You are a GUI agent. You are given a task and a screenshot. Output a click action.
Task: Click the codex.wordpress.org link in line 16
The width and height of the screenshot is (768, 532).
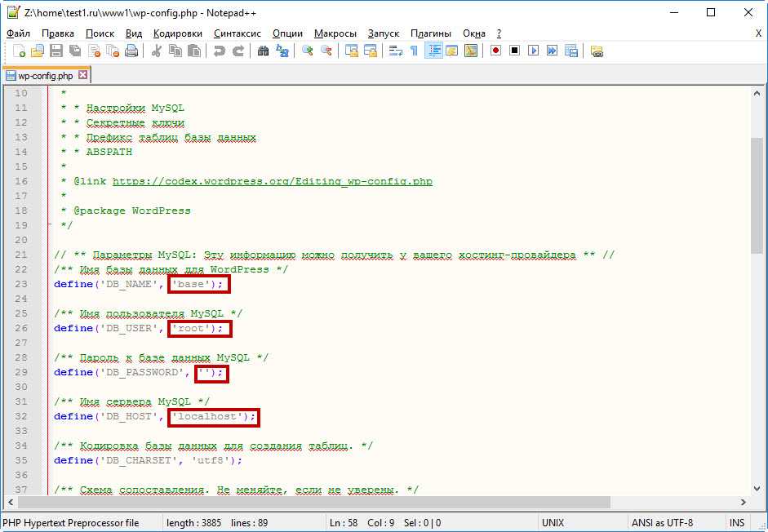pos(272,181)
